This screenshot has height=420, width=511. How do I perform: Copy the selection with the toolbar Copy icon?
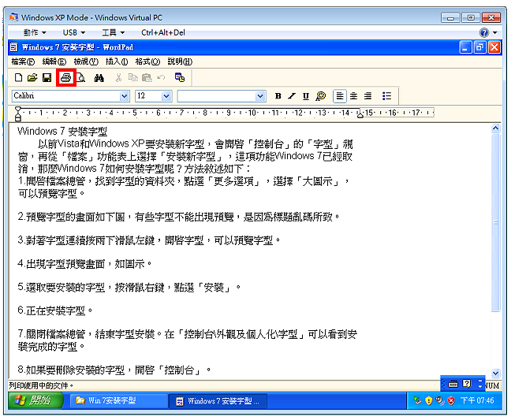pos(132,77)
